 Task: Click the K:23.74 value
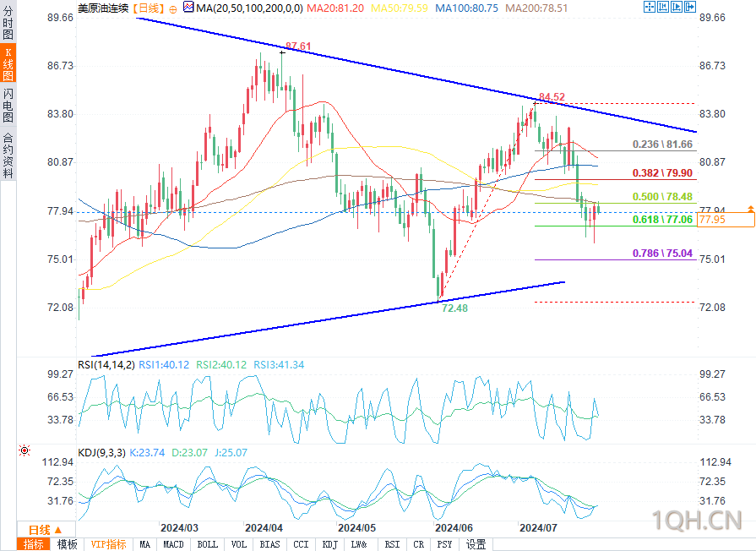click(147, 453)
